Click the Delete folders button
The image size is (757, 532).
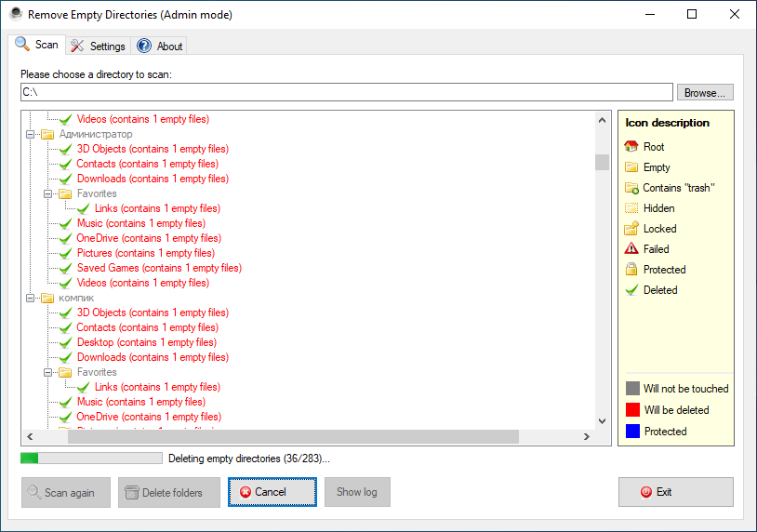point(169,492)
